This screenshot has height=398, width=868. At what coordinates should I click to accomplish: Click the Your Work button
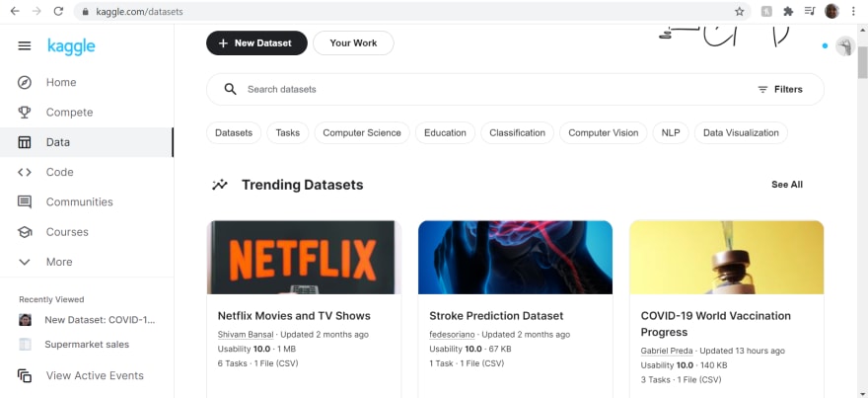(353, 43)
